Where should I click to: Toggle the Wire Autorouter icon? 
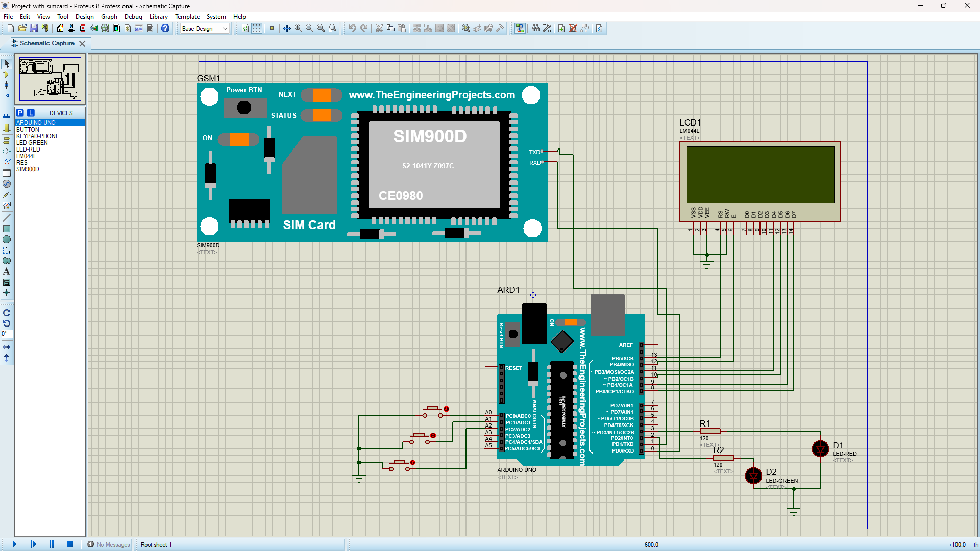pos(520,29)
